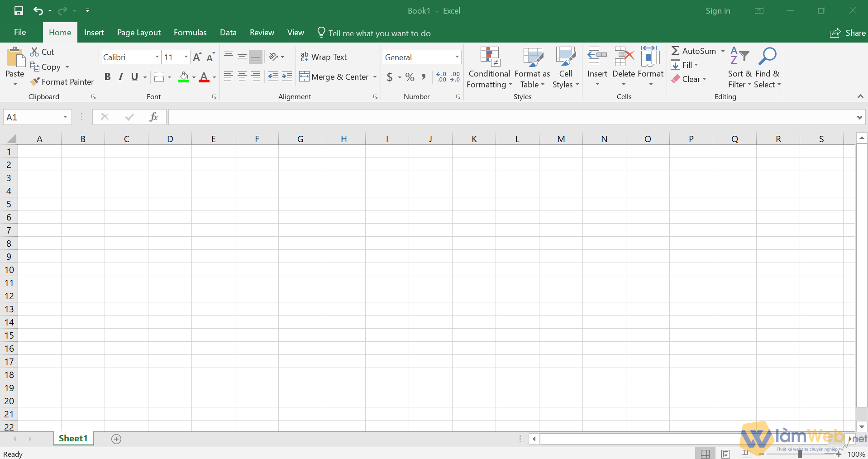Toggle underline formatting
868x459 pixels.
(x=134, y=77)
